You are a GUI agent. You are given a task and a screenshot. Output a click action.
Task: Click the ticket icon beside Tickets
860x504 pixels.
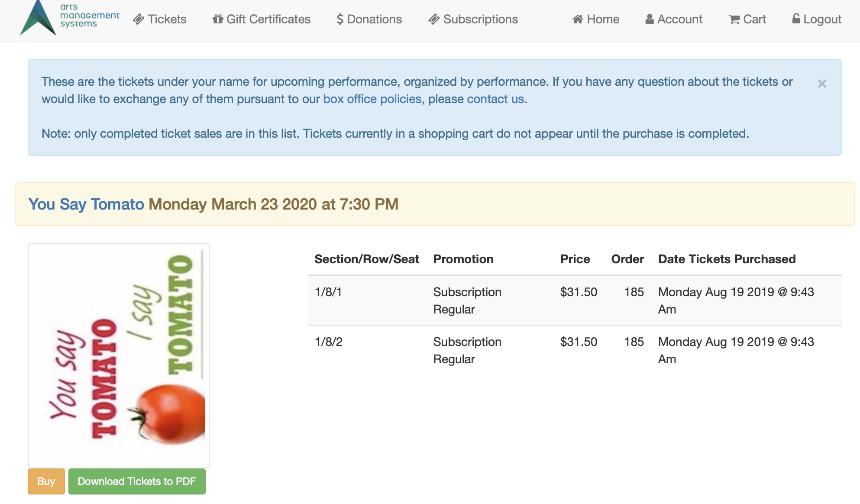139,19
